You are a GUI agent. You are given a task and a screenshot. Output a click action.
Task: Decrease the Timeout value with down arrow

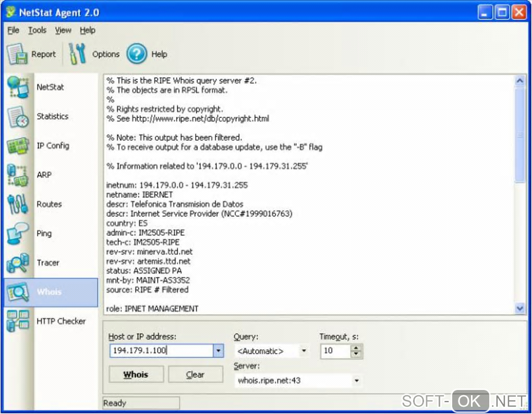[x=356, y=354]
